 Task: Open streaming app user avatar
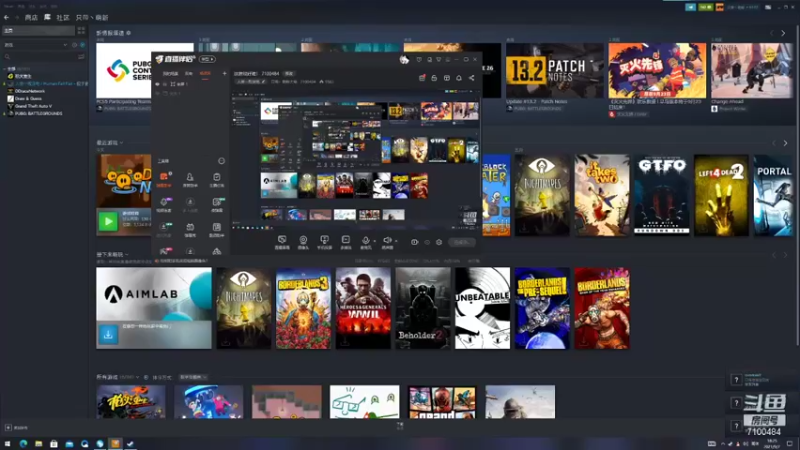(x=404, y=60)
